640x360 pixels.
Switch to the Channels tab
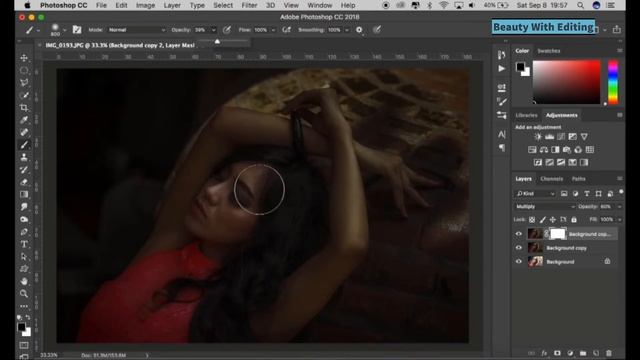tap(551, 179)
